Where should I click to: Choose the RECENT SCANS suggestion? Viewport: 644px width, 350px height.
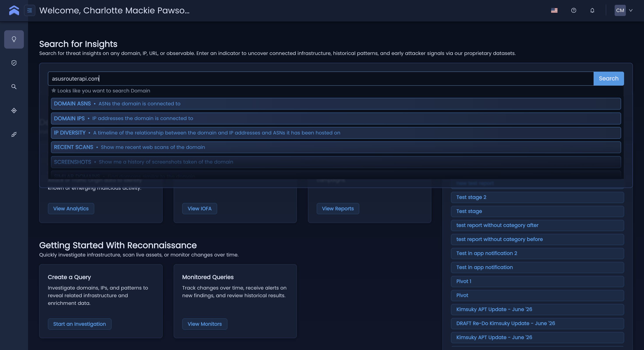(x=336, y=147)
